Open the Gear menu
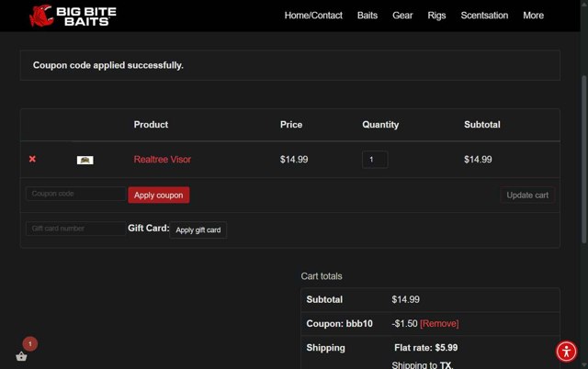The image size is (588, 369). point(402,16)
